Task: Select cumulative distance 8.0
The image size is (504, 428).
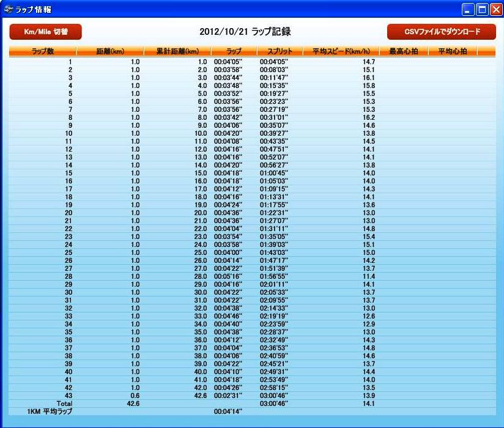Action: (x=202, y=117)
